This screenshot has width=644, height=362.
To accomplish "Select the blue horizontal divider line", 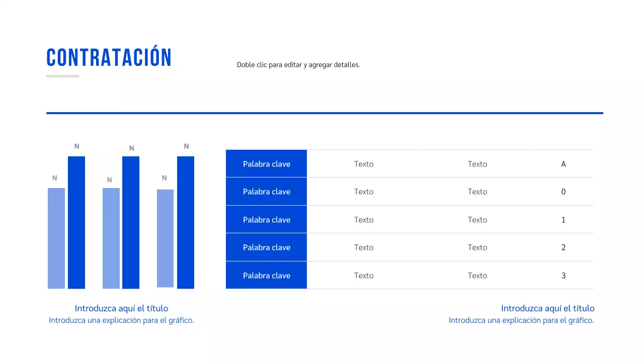I will (x=325, y=113).
